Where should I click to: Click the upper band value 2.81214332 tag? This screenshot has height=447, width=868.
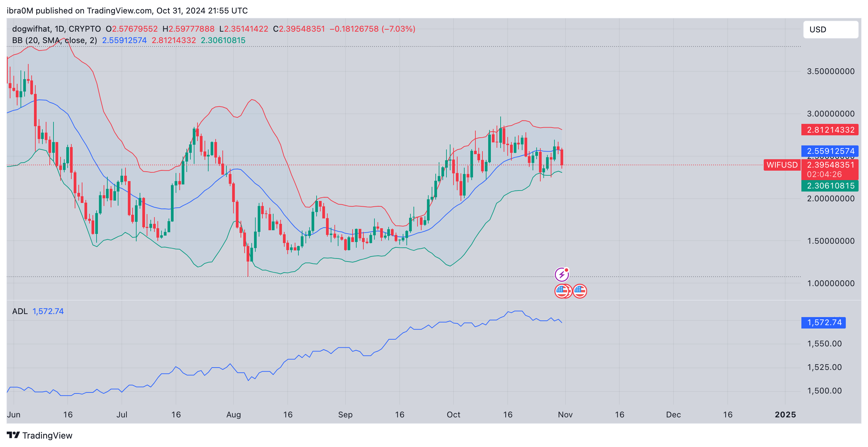coord(830,130)
